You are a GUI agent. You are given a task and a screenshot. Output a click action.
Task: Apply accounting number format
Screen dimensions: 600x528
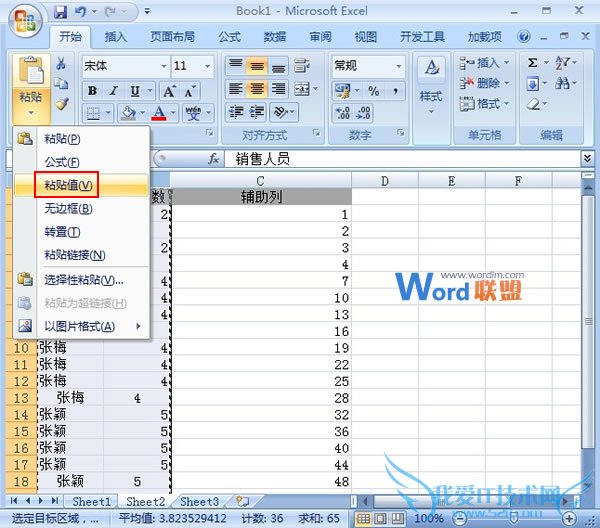pos(343,91)
